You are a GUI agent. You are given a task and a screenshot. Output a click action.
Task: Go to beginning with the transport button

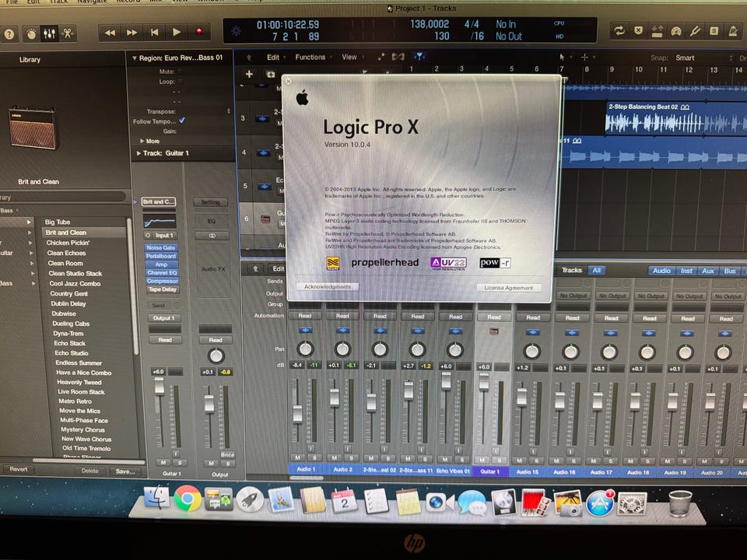[x=154, y=33]
